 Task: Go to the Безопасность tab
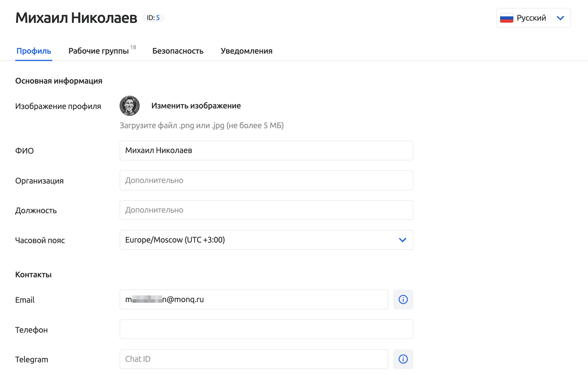click(178, 51)
